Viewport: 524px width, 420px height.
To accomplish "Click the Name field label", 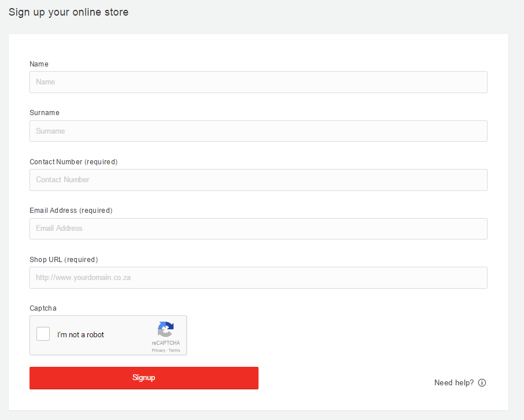I will [39, 64].
